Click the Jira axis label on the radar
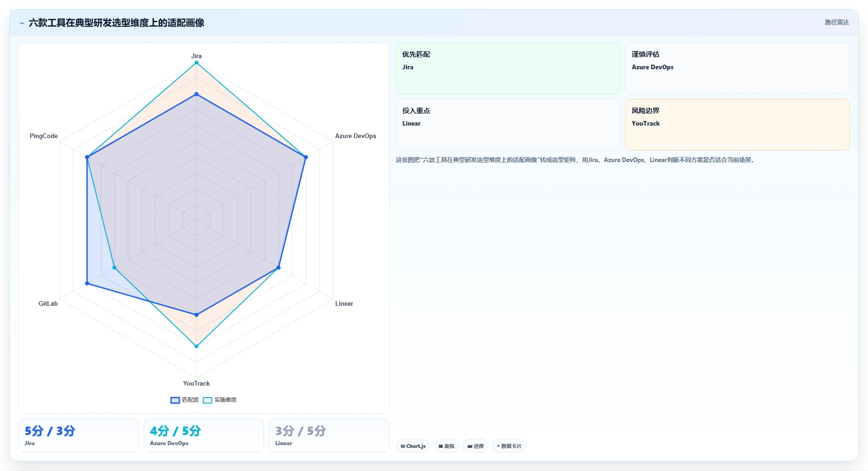 196,56
